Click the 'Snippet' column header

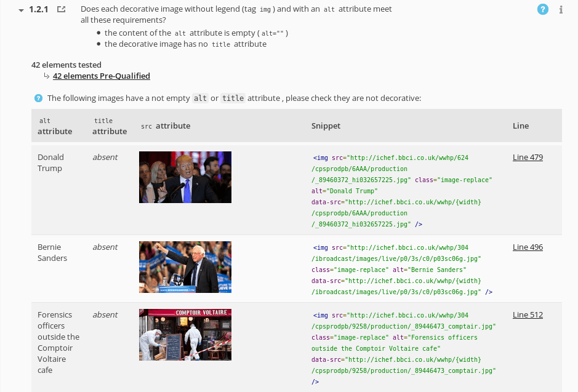[x=326, y=126]
